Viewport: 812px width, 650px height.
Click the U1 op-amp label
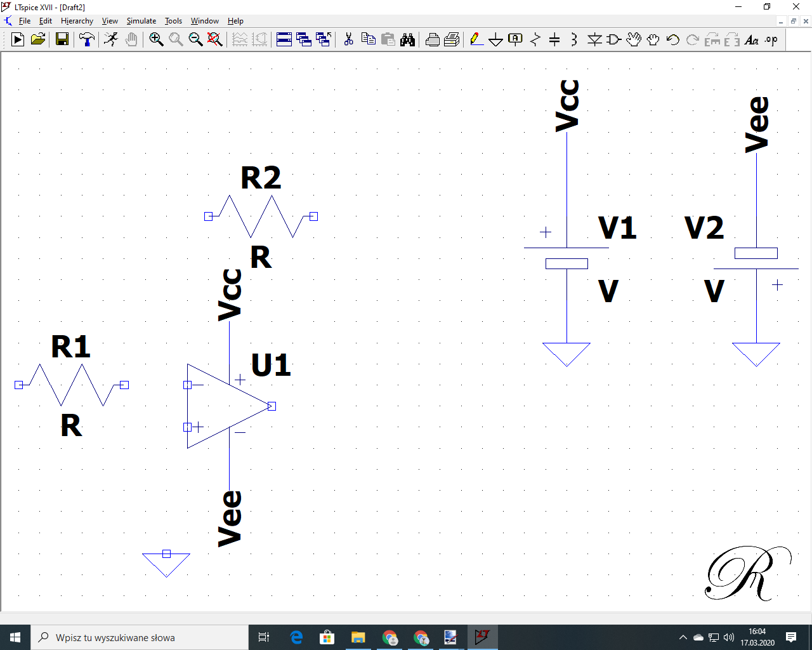point(271,365)
